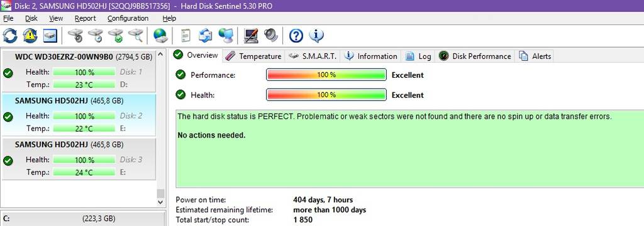The image size is (644, 226).
Task: Click the blue info bubble toolbar icon
Action: pyautogui.click(x=316, y=36)
